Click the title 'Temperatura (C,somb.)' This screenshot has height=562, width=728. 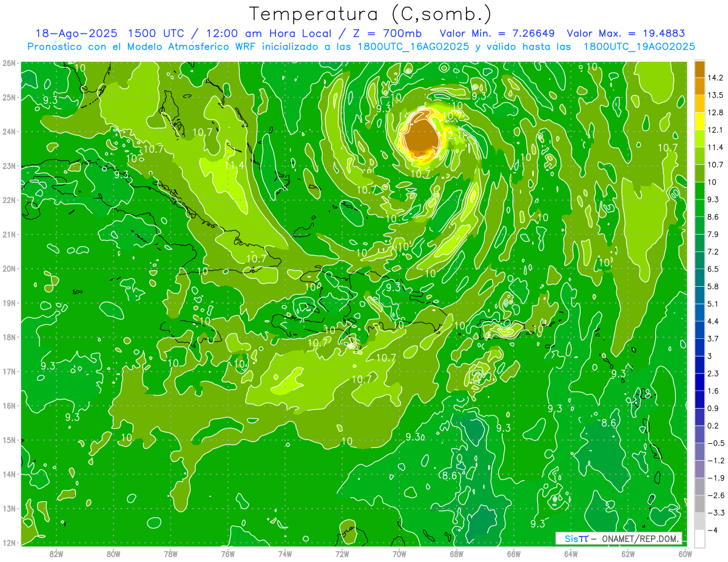(370, 14)
